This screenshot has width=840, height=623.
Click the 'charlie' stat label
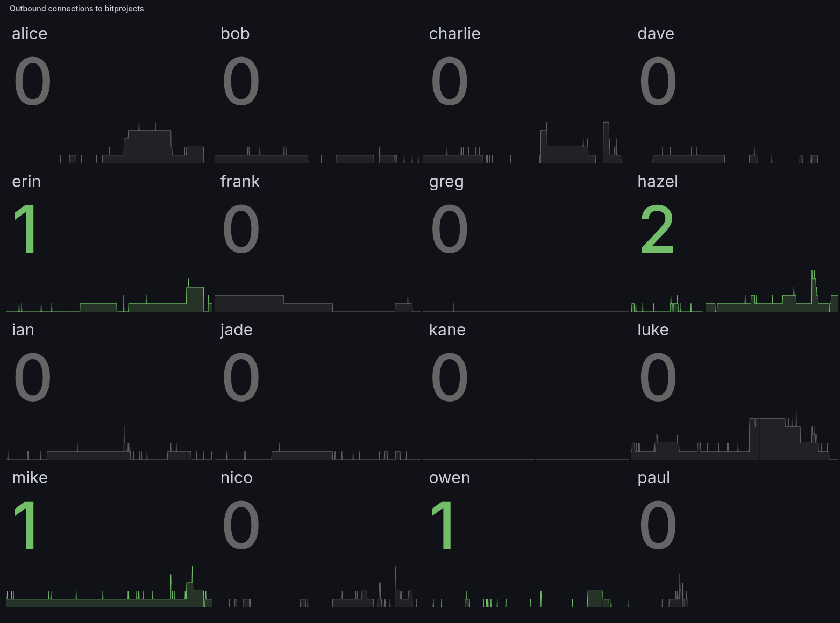454,34
